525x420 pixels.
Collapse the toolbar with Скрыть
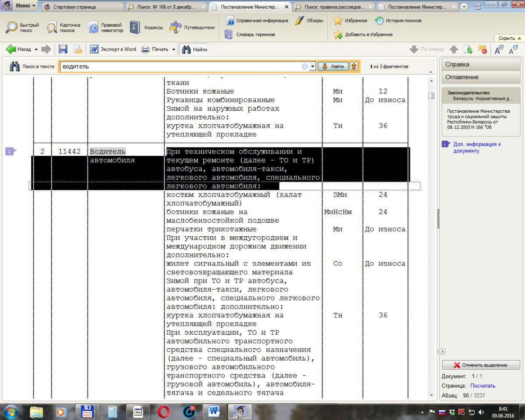tap(509, 38)
